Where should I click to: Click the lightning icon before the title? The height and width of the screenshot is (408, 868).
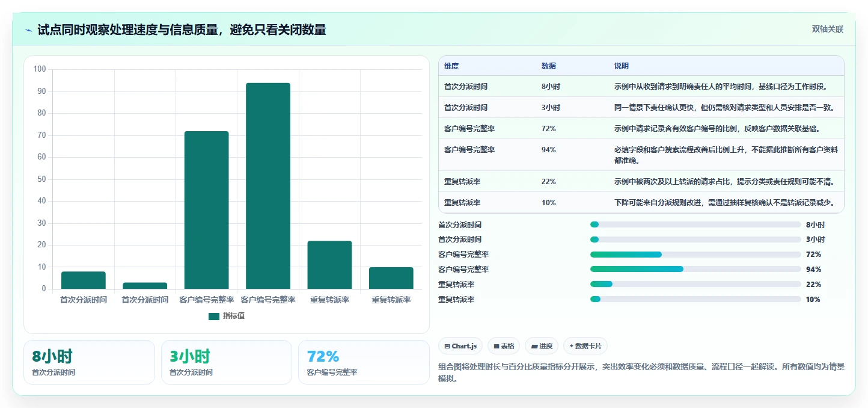click(28, 29)
